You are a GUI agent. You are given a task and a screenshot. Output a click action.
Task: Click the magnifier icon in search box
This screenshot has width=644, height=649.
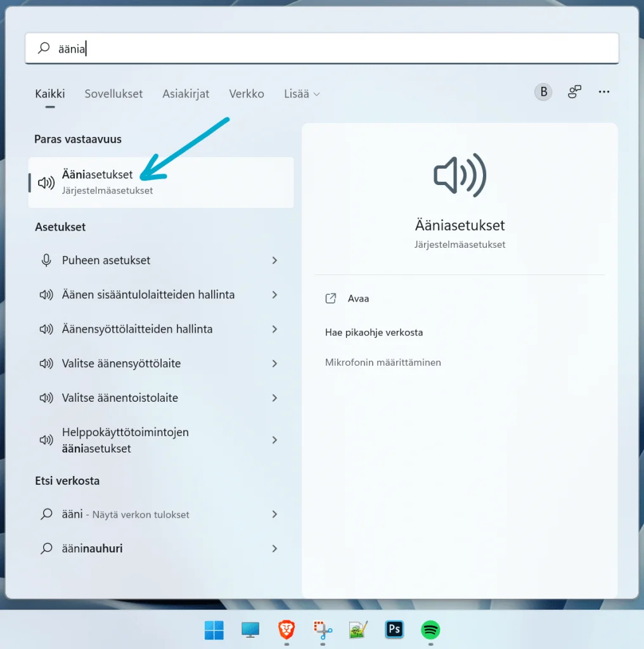pyautogui.click(x=44, y=48)
